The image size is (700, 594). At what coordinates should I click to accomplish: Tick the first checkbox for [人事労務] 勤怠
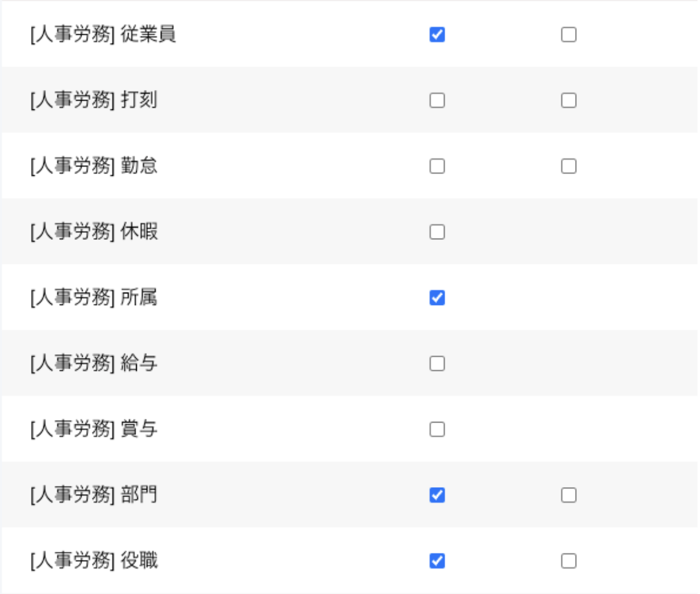click(437, 167)
